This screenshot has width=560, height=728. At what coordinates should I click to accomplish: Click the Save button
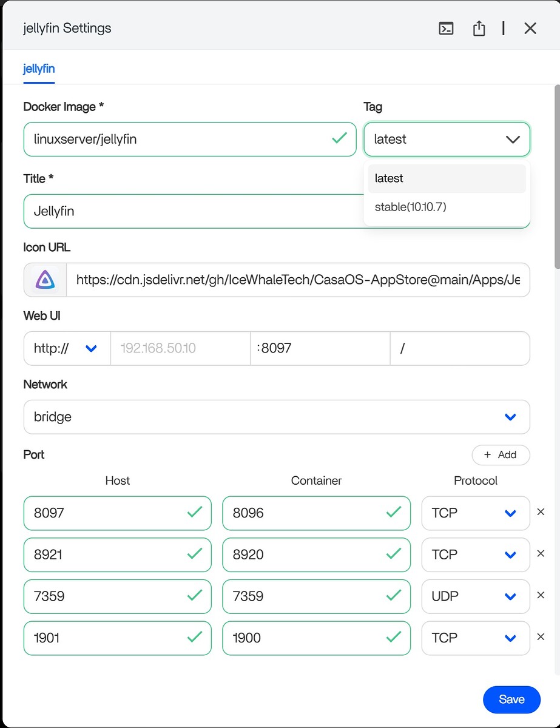511,699
